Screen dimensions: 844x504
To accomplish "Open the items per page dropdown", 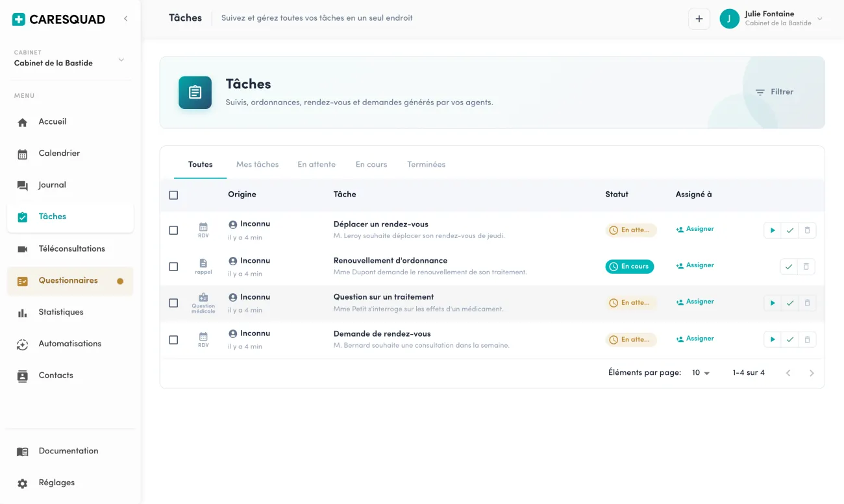I will click(x=701, y=373).
